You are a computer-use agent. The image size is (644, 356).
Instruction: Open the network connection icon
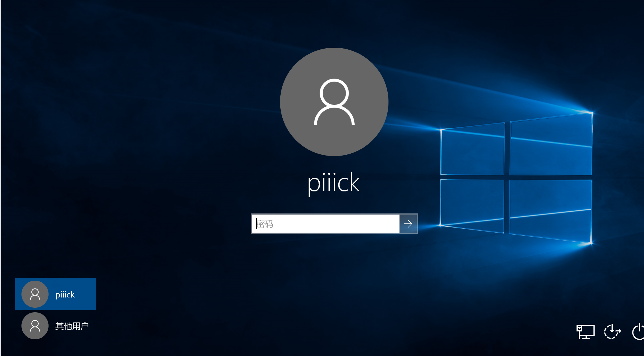click(x=585, y=331)
